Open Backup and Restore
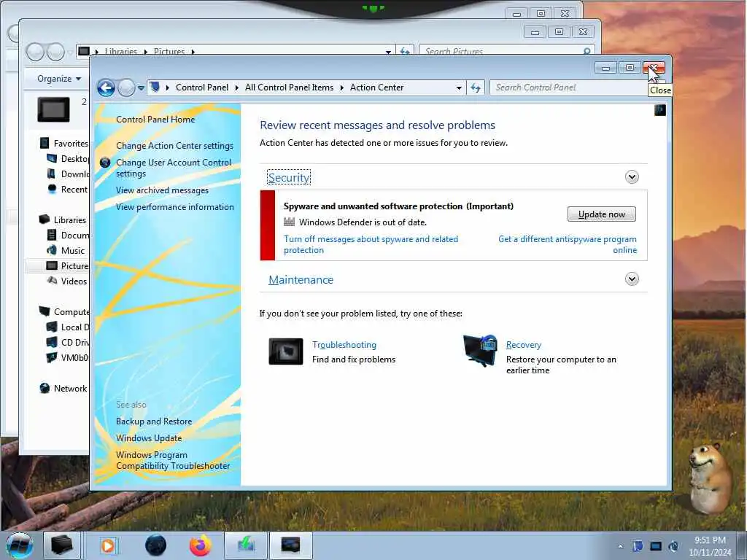 click(x=154, y=421)
